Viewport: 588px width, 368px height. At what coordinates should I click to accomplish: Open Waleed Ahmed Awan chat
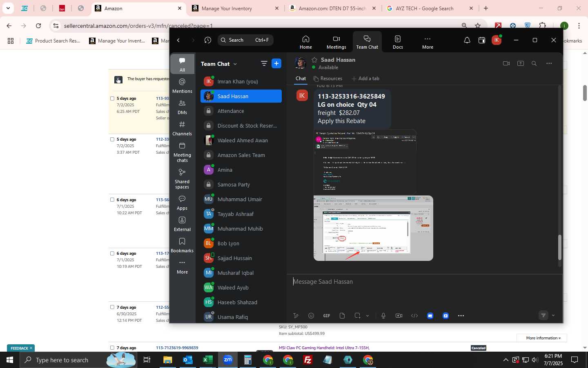(x=241, y=140)
